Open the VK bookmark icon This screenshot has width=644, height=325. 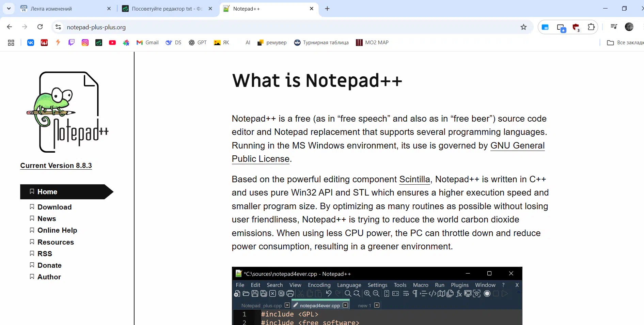click(x=31, y=43)
